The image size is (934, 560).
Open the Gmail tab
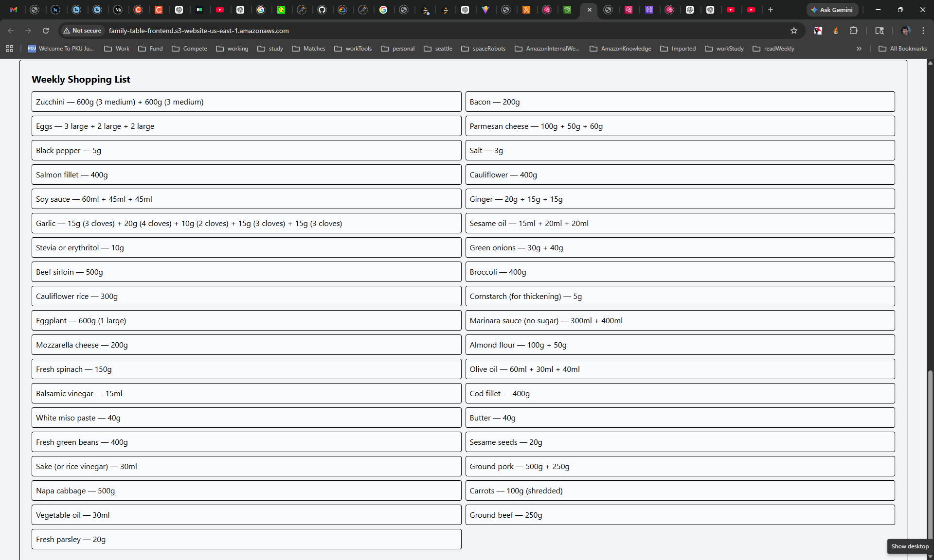coord(14,10)
